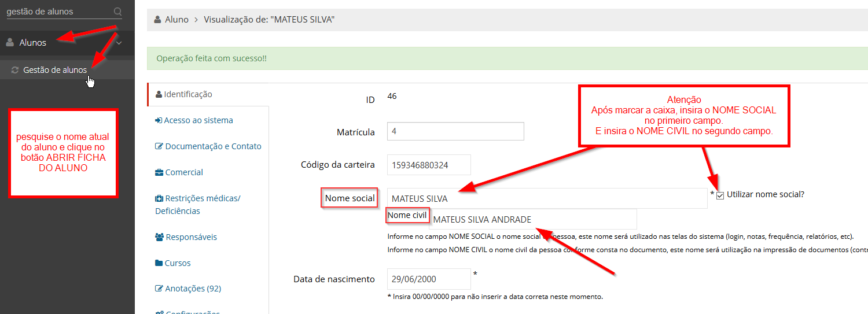Viewport: 868px width, 314px height.
Task: Click the Alunos user icon in sidebar
Action: pos(10,42)
